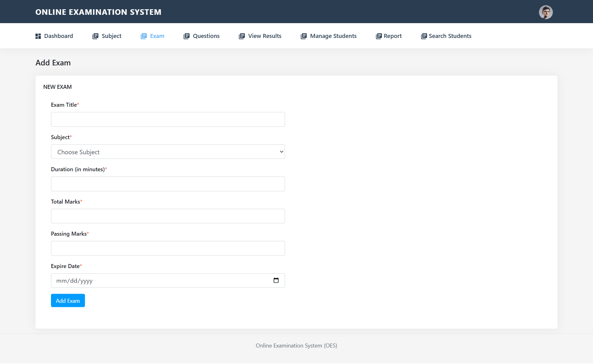Click the Questions icon

tap(186, 36)
